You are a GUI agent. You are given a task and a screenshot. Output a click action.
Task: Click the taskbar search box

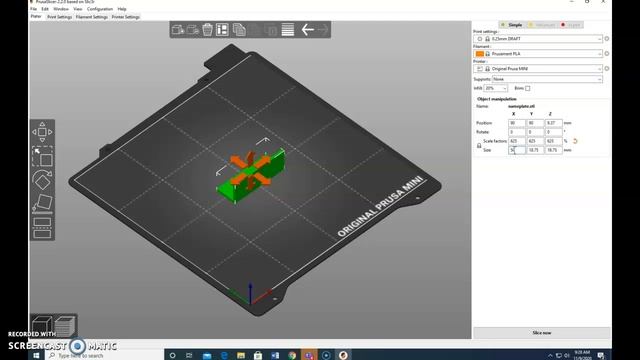(104, 356)
